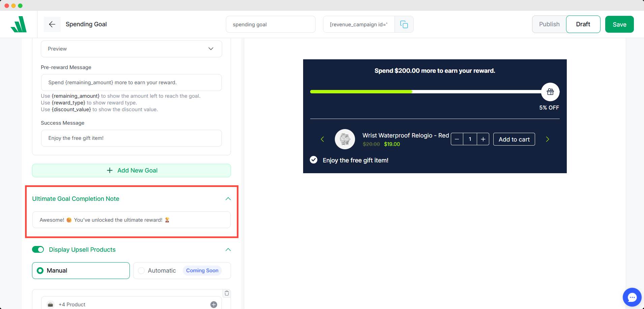Delete the upsell product group via trash icon
This screenshot has height=309, width=644.
click(227, 293)
